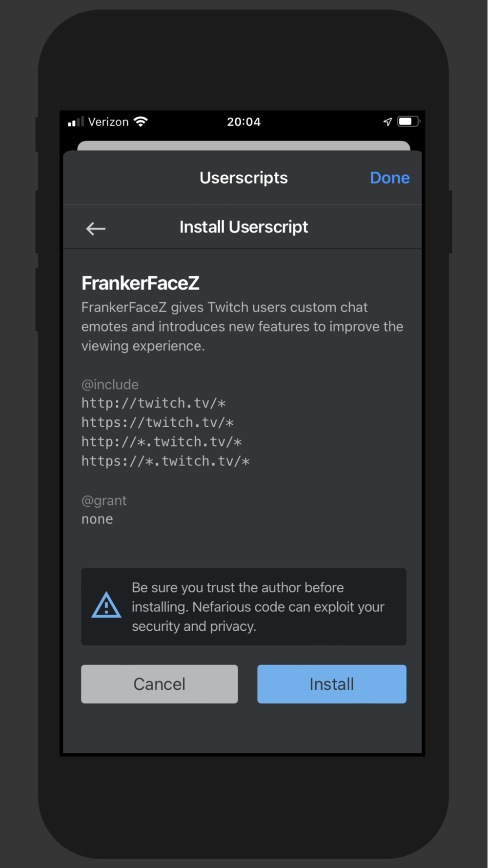Click the location services arrow icon

pos(387,122)
